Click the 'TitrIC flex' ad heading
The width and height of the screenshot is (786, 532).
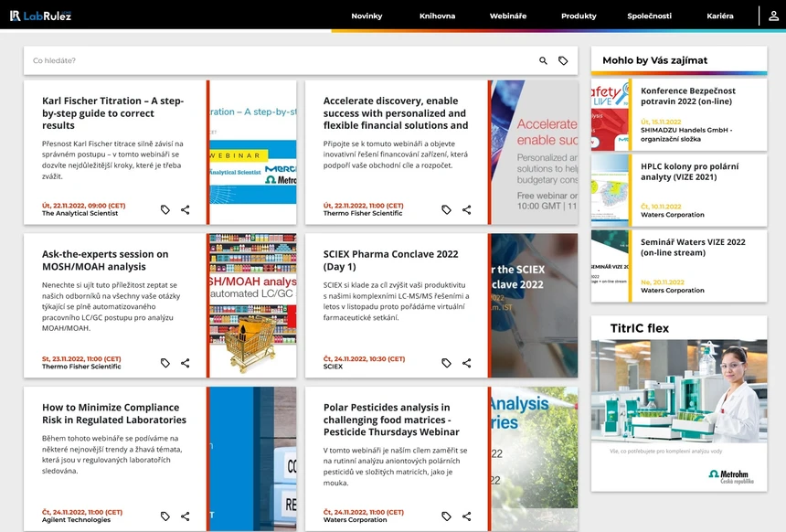pyautogui.click(x=639, y=328)
